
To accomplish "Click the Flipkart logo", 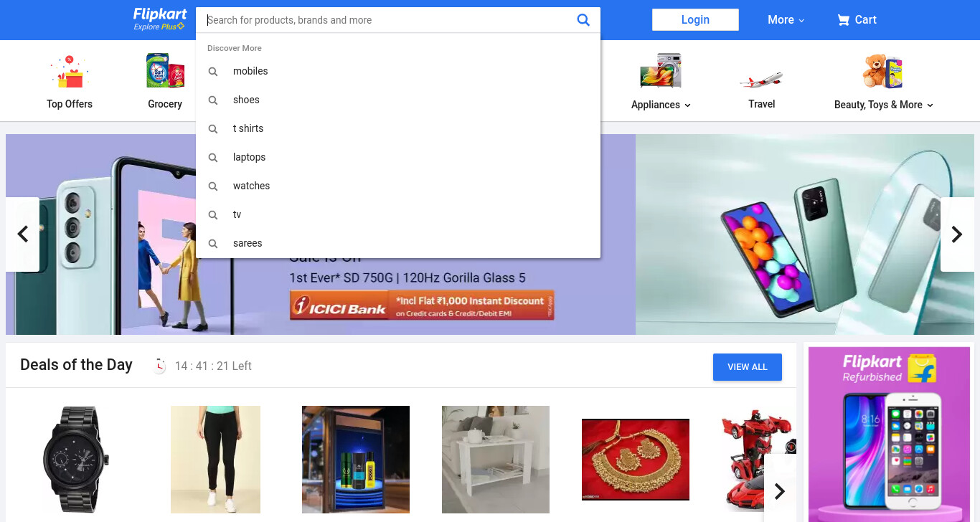I will pos(160,14).
